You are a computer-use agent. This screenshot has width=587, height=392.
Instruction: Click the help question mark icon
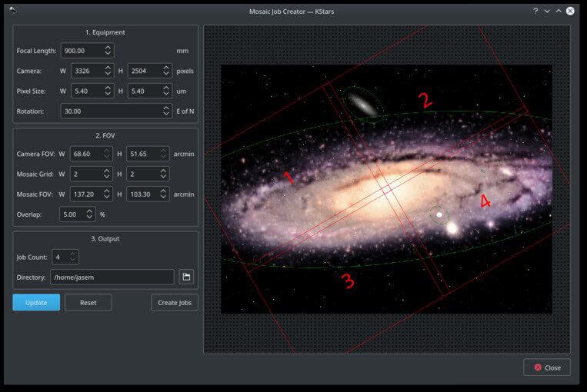(535, 11)
